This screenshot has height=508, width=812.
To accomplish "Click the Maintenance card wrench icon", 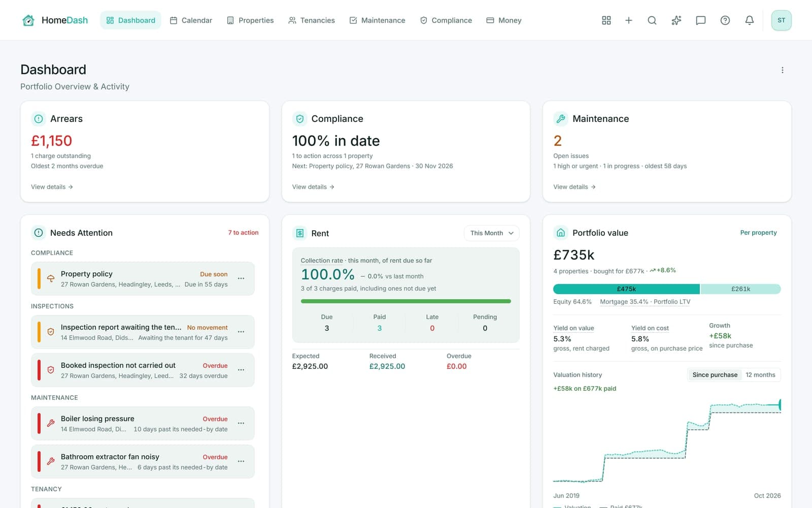I will (561, 119).
